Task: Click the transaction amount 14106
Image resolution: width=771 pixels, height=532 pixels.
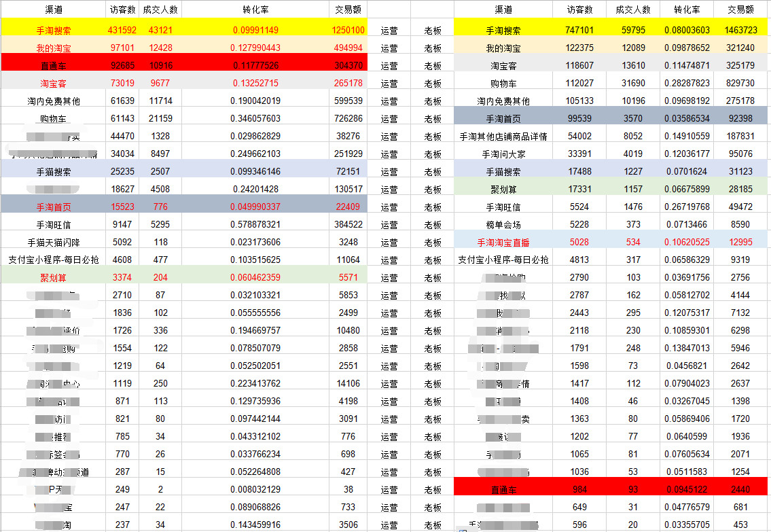Action: 348,384
